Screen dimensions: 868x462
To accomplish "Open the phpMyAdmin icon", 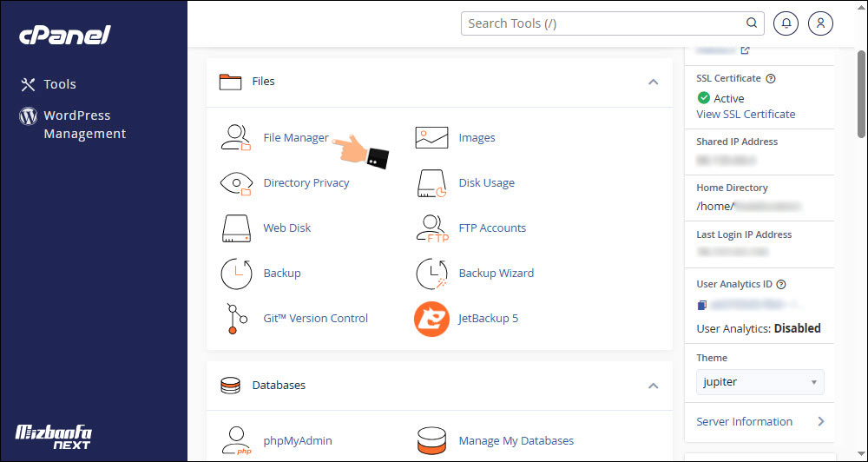I will [x=236, y=441].
